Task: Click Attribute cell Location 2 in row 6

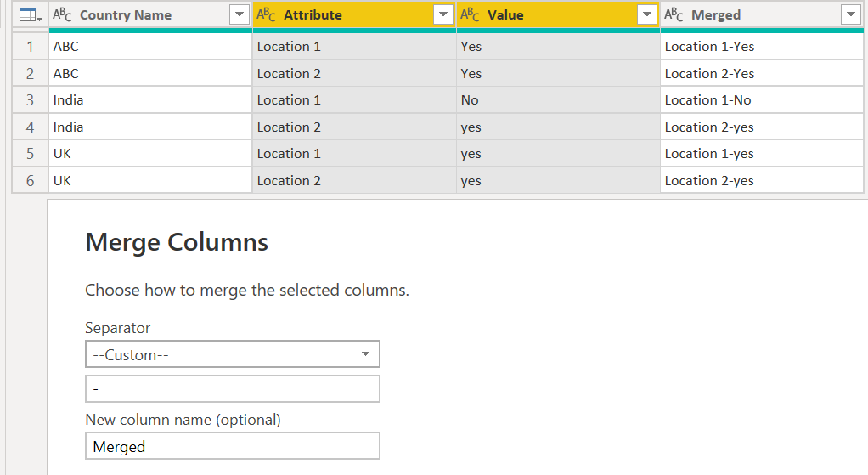Action: pyautogui.click(x=354, y=180)
